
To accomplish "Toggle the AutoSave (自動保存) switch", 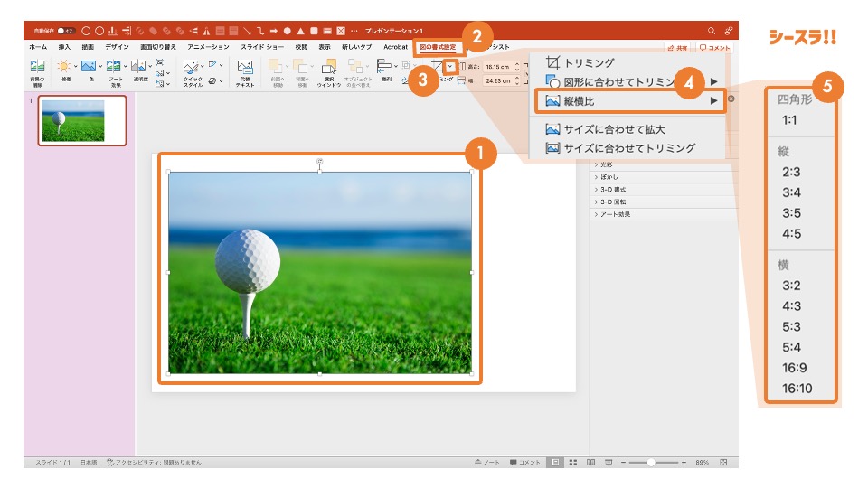I will 65,31.
